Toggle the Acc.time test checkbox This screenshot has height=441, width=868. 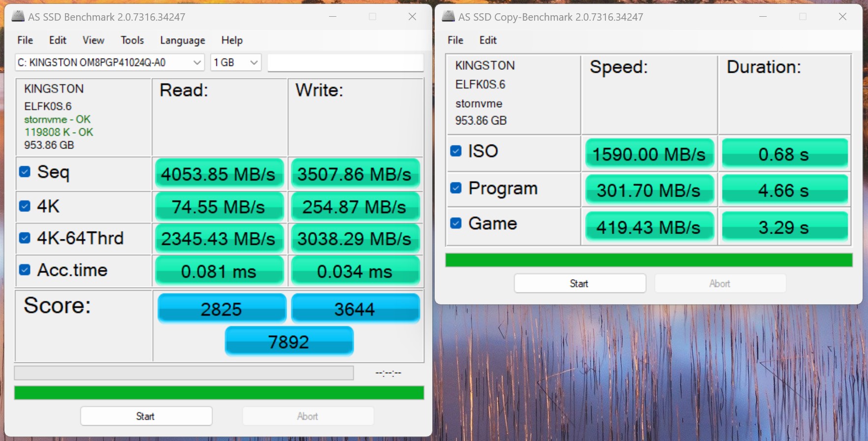pos(25,269)
